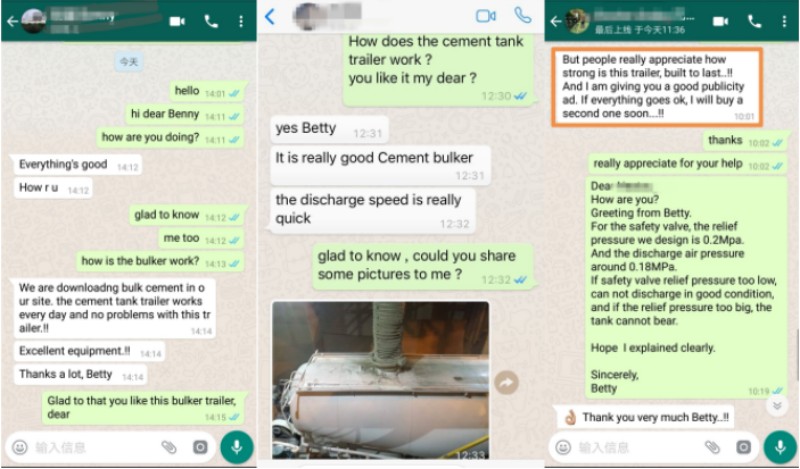Tap back arrow in left chat header
This screenshot has height=469, width=800.
[12, 21]
